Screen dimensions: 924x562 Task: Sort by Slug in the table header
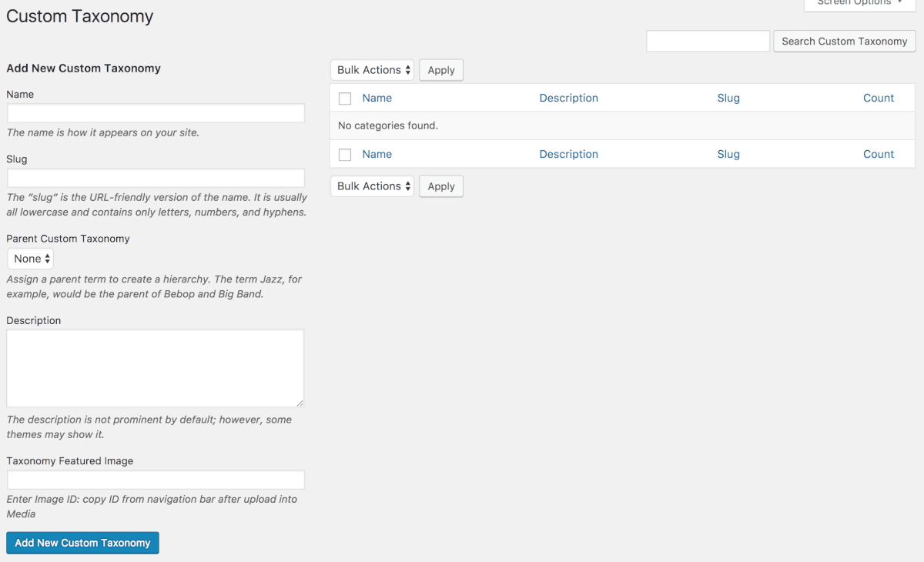[728, 99]
